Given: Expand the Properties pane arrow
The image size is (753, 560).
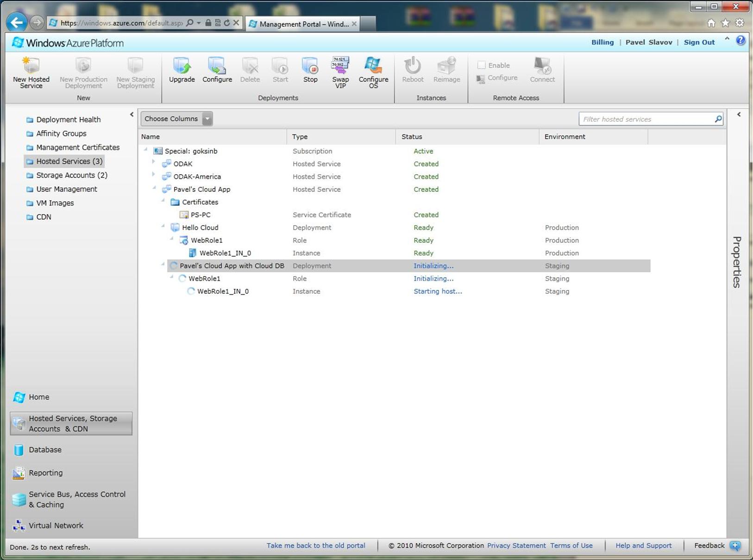Looking at the screenshot, I should point(739,114).
